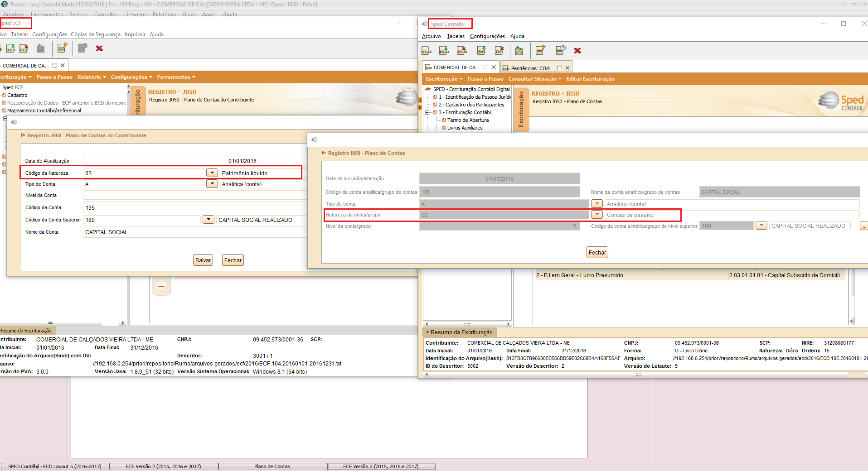Open the Tipo de Conta dropdown in J050
The width and height of the screenshot is (868, 471).
point(212,183)
